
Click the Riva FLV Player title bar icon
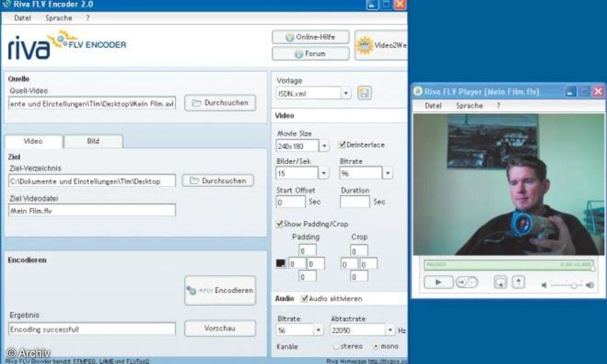(x=418, y=92)
